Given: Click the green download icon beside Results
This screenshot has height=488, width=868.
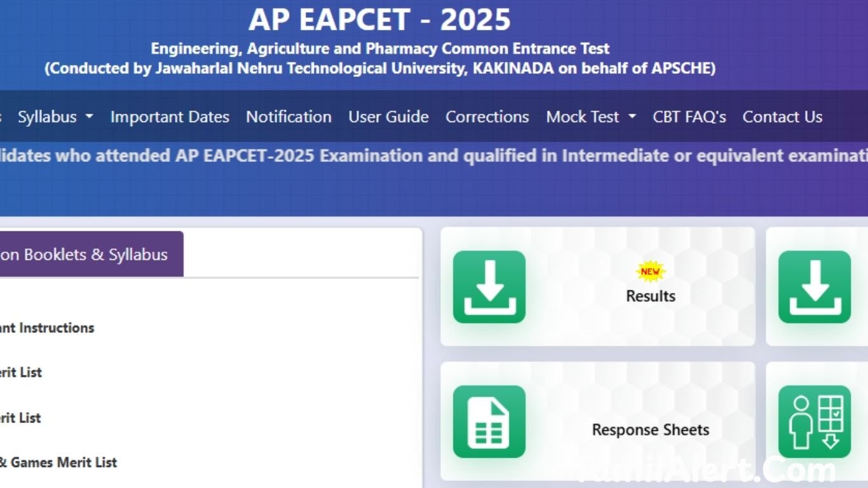Looking at the screenshot, I should click(x=489, y=287).
